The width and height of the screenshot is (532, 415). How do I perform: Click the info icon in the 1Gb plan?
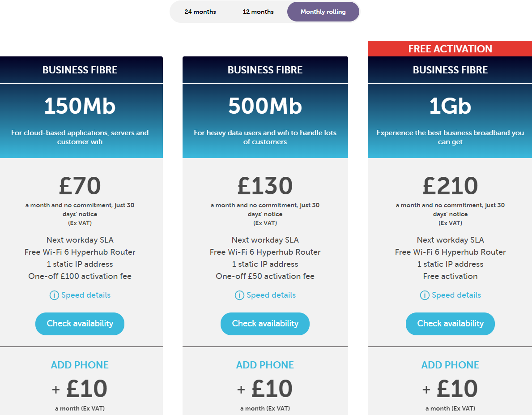[425, 295]
